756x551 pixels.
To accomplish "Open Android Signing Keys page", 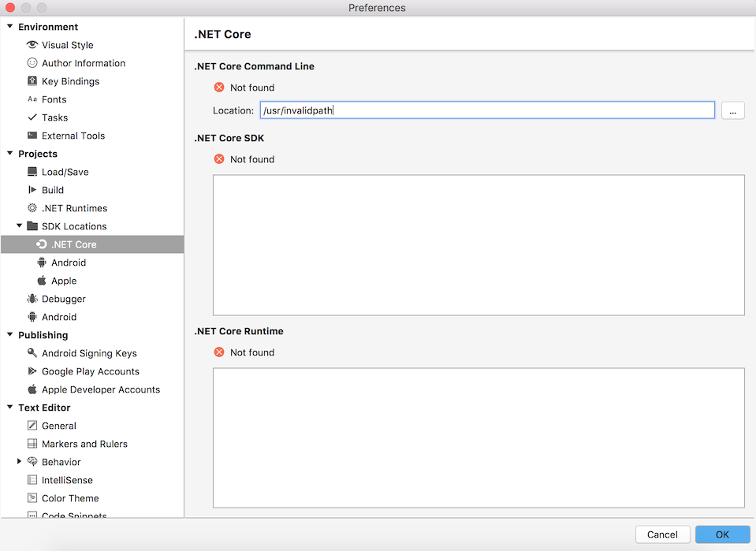I will pyautogui.click(x=89, y=353).
